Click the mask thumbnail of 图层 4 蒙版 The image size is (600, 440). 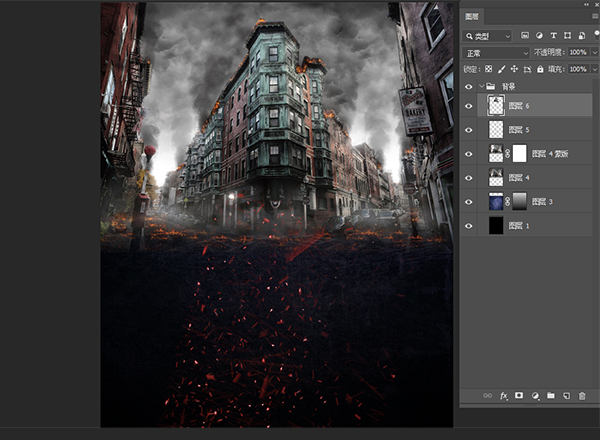519,153
